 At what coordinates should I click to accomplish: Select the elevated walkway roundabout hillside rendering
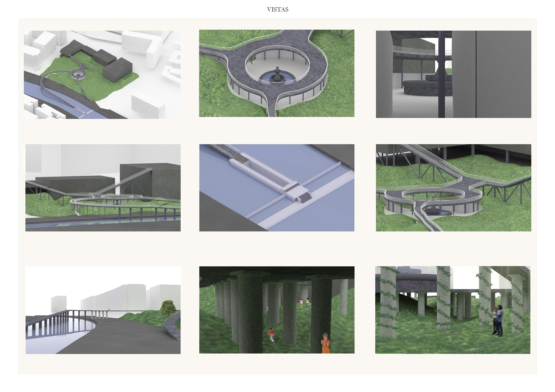(x=453, y=188)
